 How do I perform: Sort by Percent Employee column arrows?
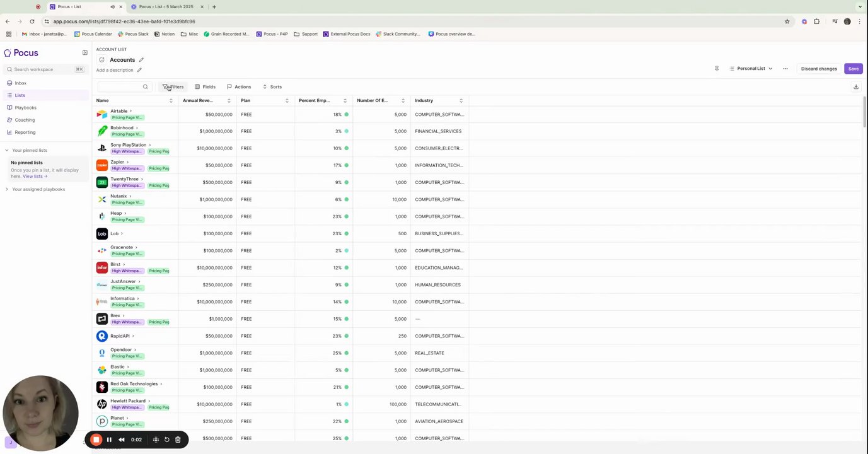(x=345, y=101)
